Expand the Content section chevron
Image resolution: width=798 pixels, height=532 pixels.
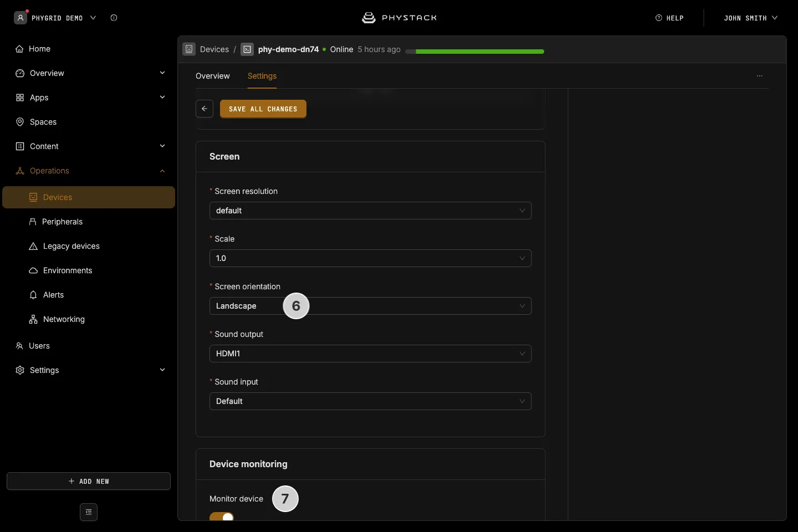tap(162, 146)
